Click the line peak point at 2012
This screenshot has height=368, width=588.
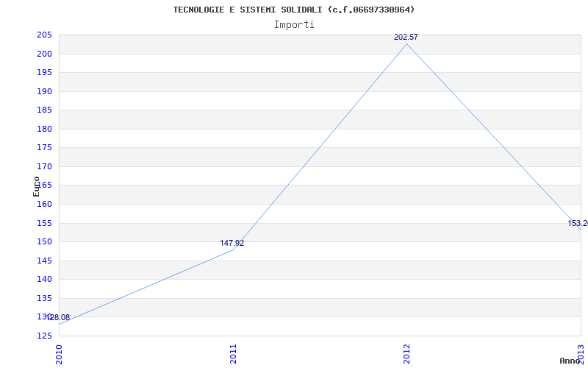coord(407,44)
